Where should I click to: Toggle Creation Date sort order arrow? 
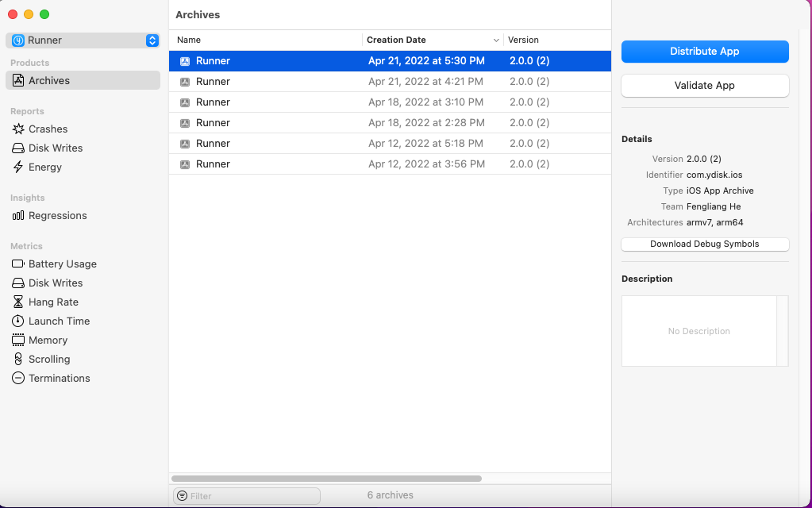[496, 40]
